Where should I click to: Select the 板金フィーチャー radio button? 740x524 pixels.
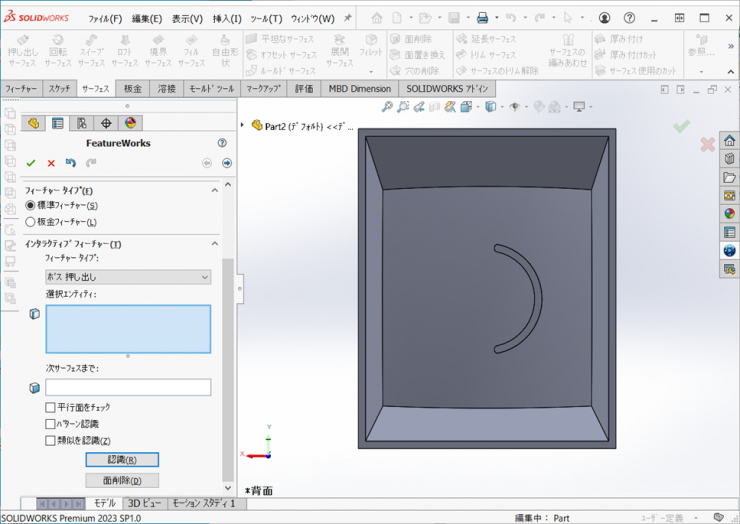click(30, 222)
